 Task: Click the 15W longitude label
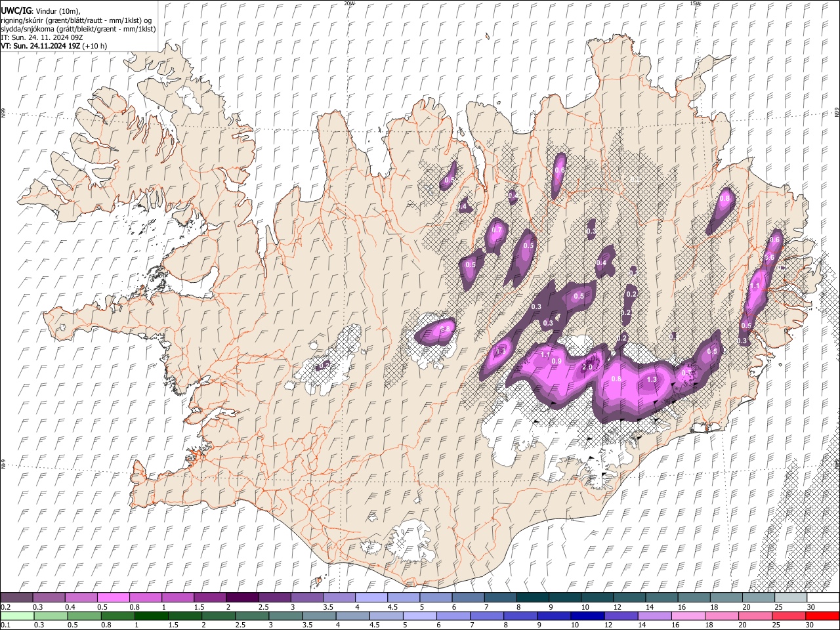pyautogui.click(x=695, y=3)
